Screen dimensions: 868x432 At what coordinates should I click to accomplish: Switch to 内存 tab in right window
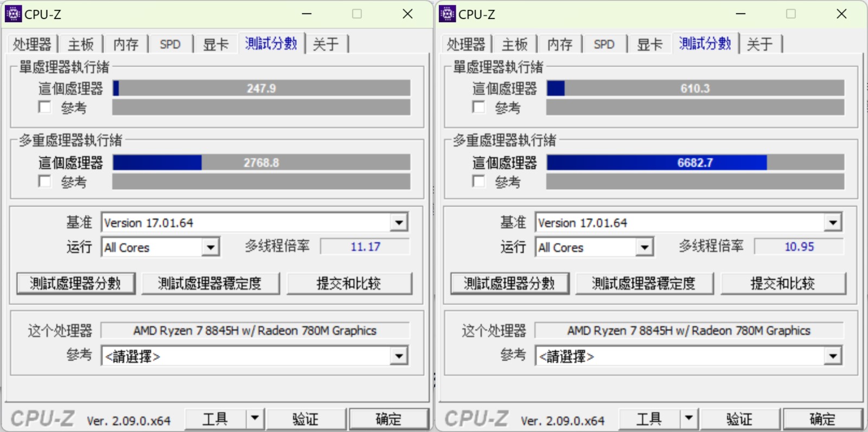click(560, 44)
